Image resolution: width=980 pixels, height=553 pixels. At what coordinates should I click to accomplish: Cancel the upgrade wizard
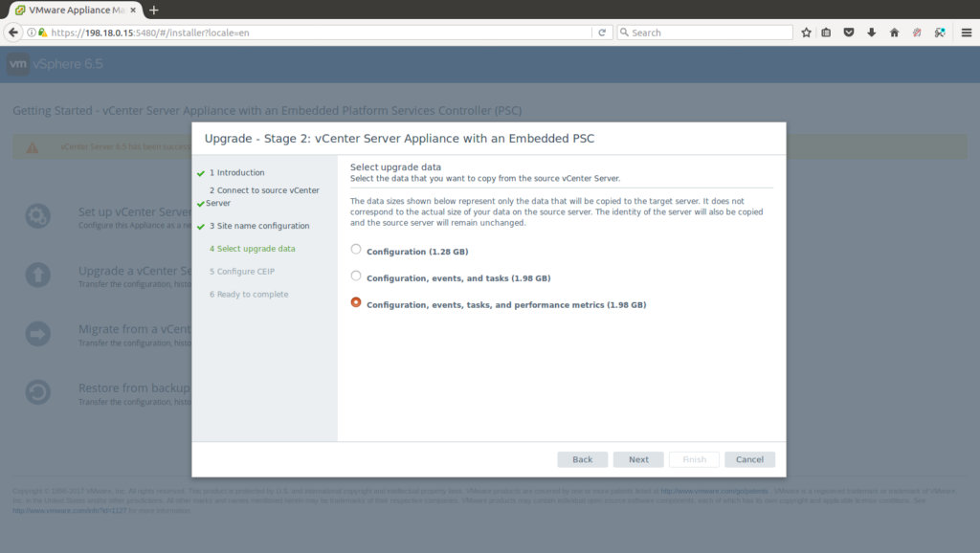(749, 459)
